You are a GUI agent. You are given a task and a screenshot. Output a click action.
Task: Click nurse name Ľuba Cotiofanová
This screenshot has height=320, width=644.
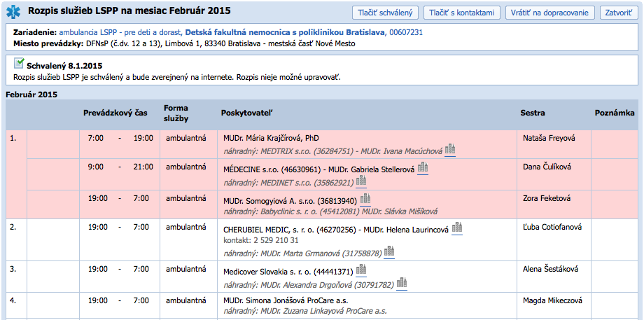coord(552,227)
